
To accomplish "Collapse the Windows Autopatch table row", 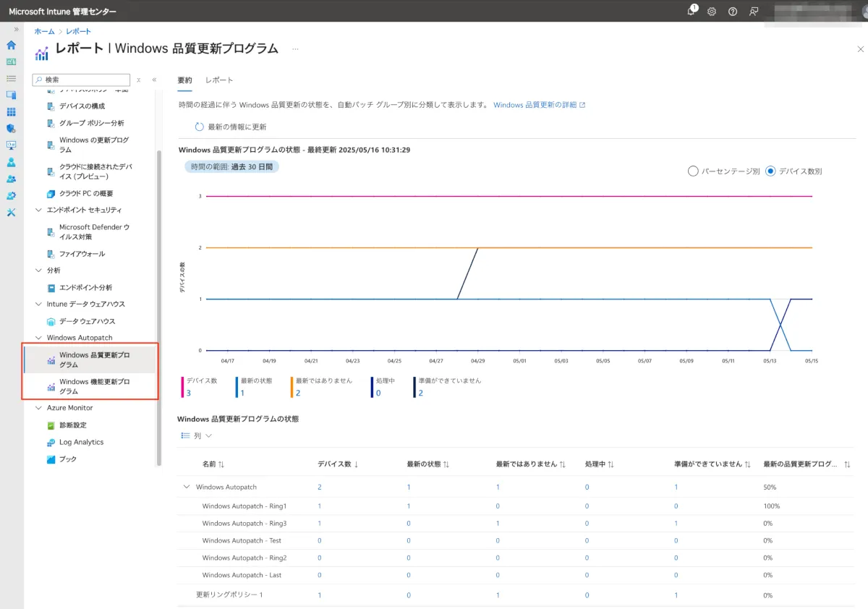I will [x=187, y=487].
